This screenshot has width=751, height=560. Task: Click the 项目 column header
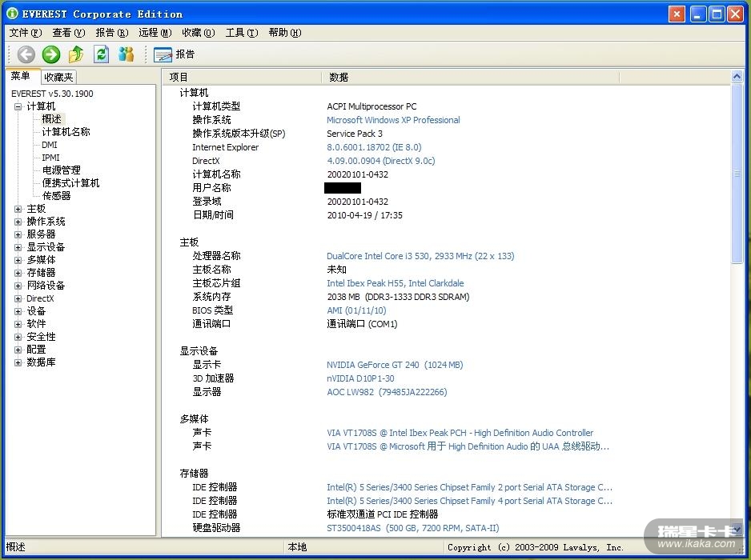(x=242, y=77)
